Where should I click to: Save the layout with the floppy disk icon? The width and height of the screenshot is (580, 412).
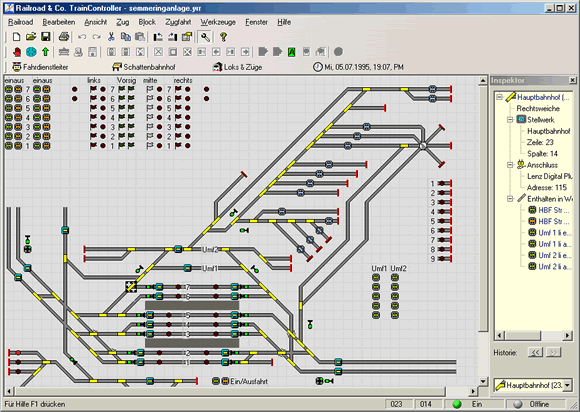(45, 37)
